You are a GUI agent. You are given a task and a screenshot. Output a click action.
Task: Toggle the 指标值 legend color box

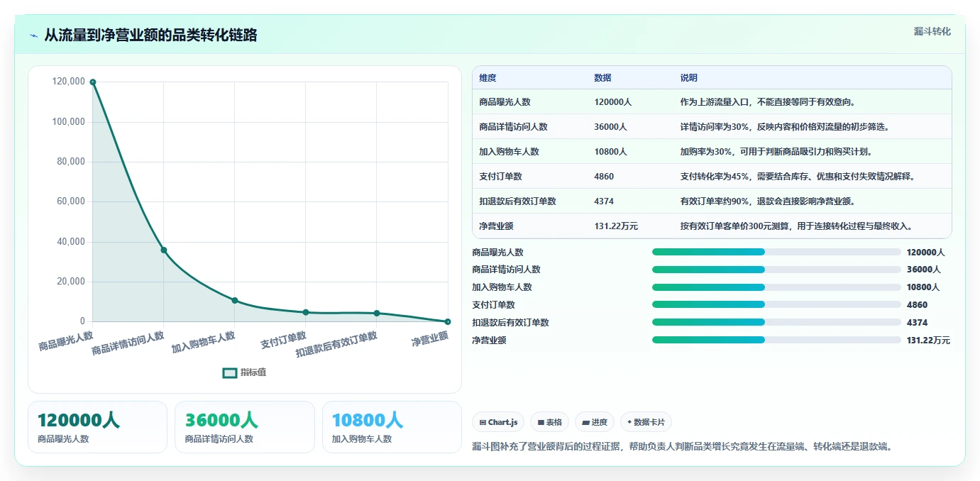(x=229, y=372)
